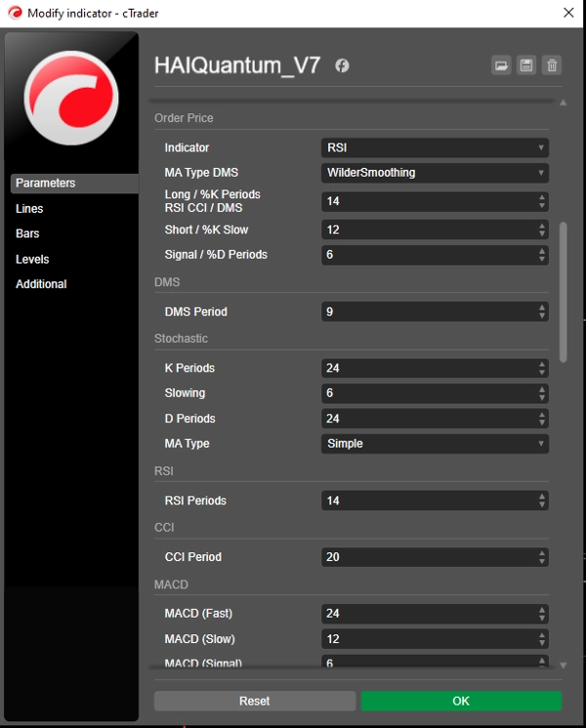Click the vertical scrollbar thumb
The image size is (586, 728).
564,292
